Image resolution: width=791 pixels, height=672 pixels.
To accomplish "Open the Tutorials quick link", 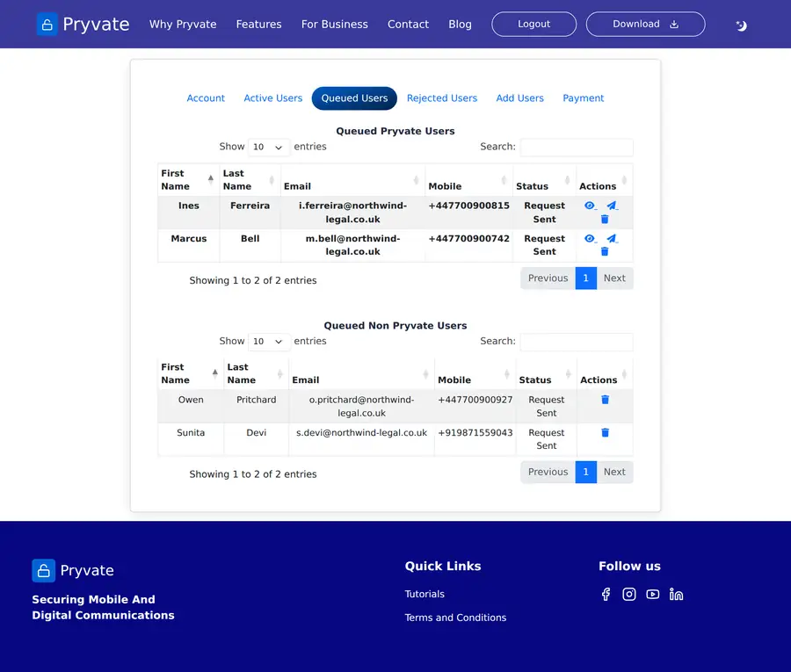I will click(x=425, y=594).
